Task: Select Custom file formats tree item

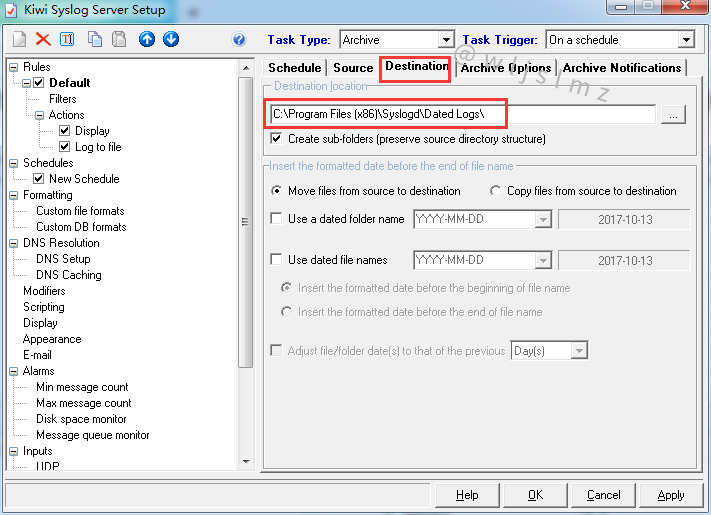Action: click(x=80, y=211)
